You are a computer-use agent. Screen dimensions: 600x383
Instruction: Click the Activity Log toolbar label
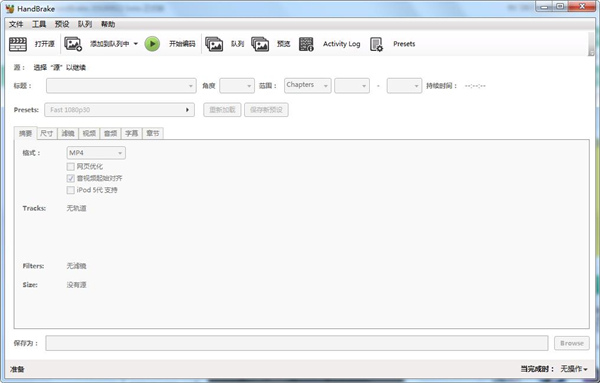pyautogui.click(x=341, y=44)
